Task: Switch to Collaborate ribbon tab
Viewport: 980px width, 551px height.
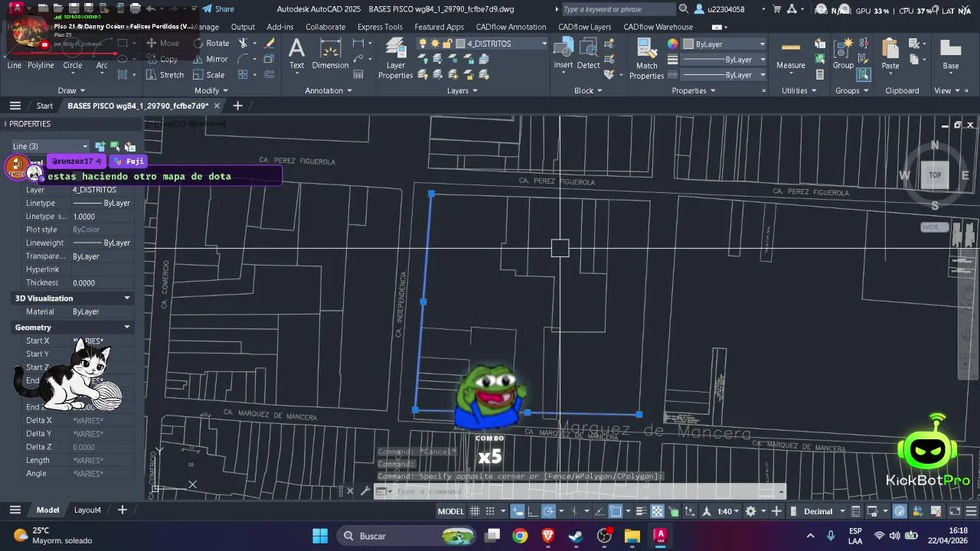Action: pyautogui.click(x=325, y=27)
